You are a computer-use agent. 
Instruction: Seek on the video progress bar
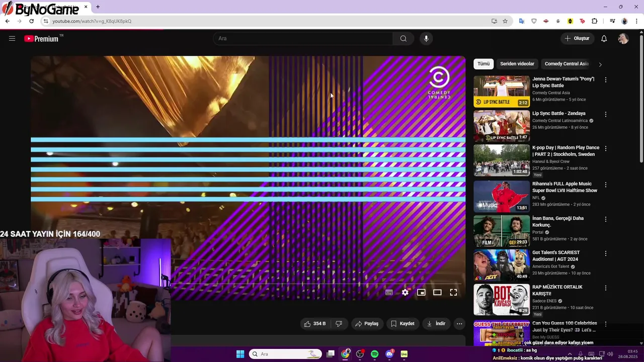[x=248, y=284]
